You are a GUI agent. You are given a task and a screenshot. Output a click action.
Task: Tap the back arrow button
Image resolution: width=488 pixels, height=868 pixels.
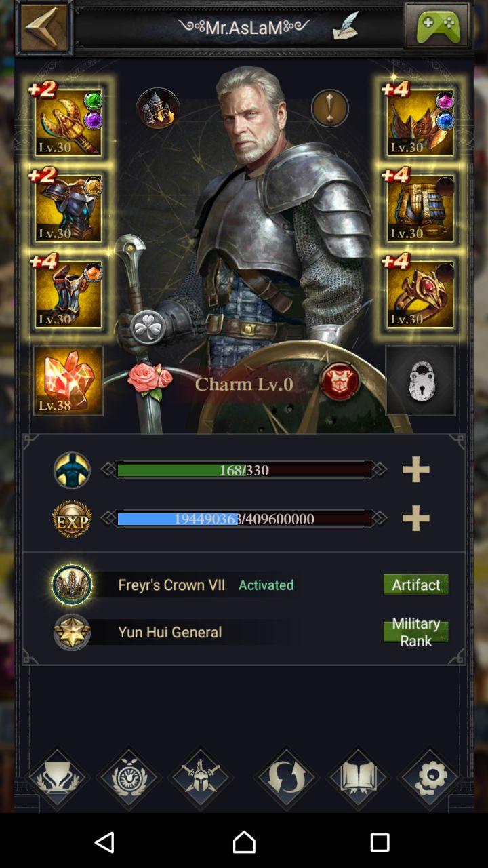pos(44,28)
